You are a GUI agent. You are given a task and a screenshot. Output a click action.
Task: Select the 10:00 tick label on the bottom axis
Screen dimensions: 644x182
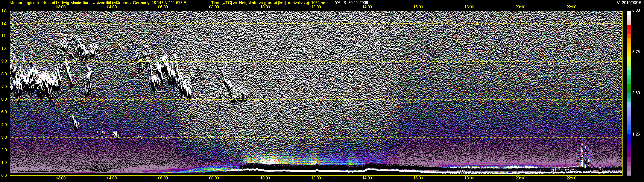265,178
